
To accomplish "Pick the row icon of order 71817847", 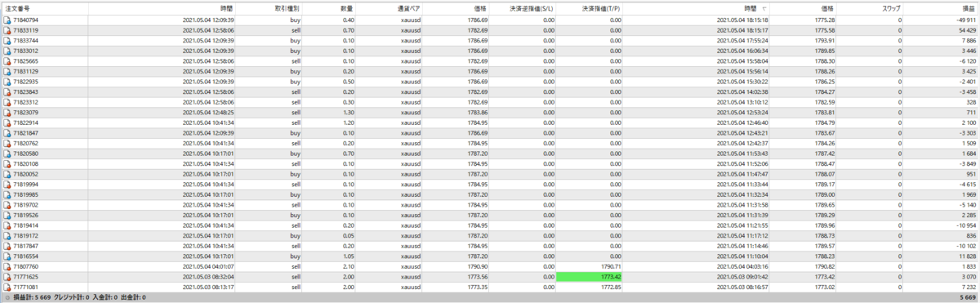I will tap(7, 246).
